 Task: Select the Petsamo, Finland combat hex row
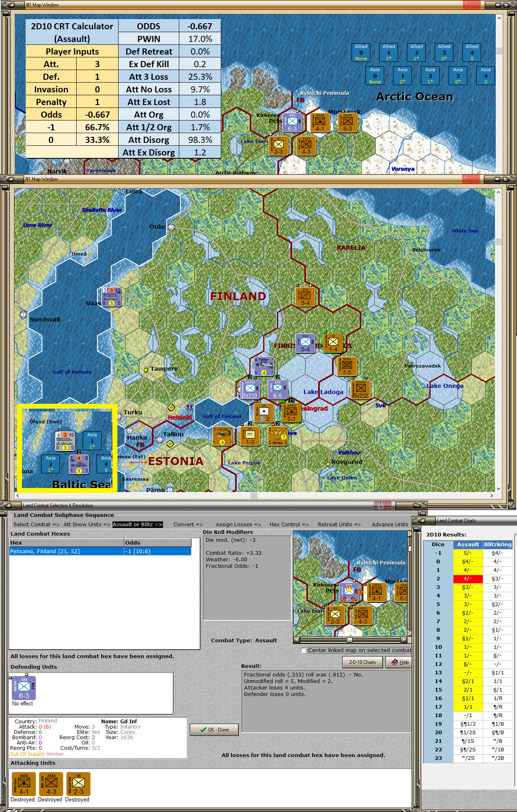click(x=100, y=551)
